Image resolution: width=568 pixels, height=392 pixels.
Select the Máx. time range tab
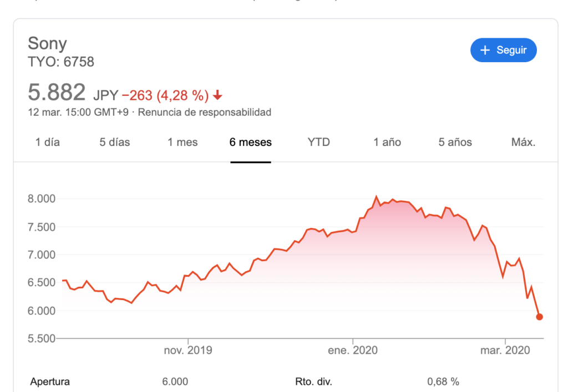click(x=523, y=142)
